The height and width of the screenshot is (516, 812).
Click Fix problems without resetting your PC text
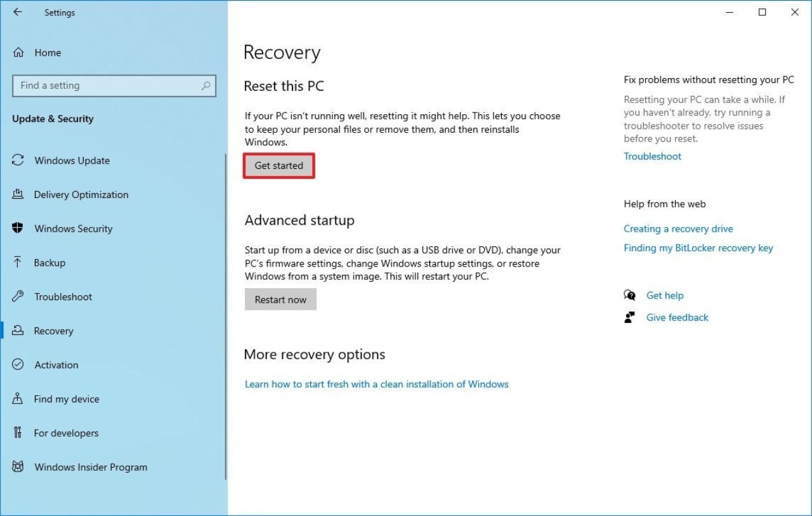click(x=709, y=80)
